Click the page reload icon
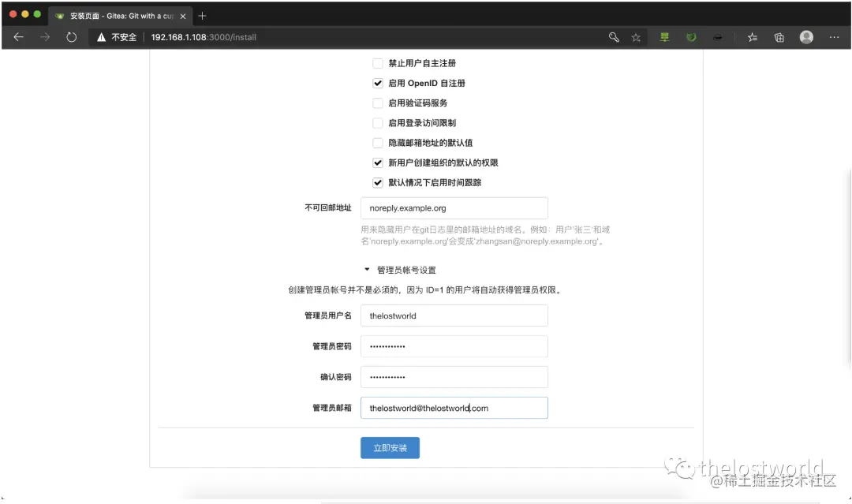 click(72, 36)
